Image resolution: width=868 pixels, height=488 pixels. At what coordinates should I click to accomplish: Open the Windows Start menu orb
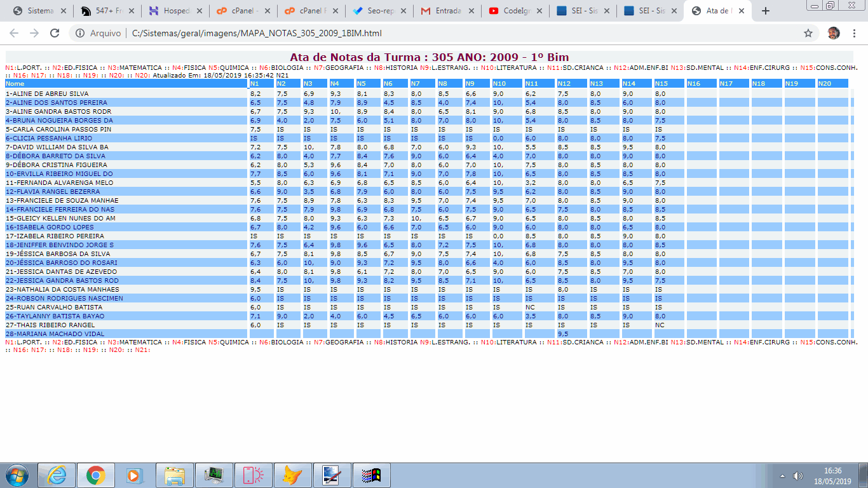(17, 475)
